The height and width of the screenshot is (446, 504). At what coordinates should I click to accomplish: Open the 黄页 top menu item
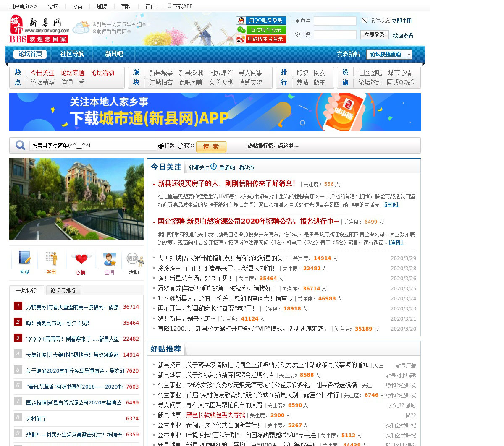coord(150,6)
